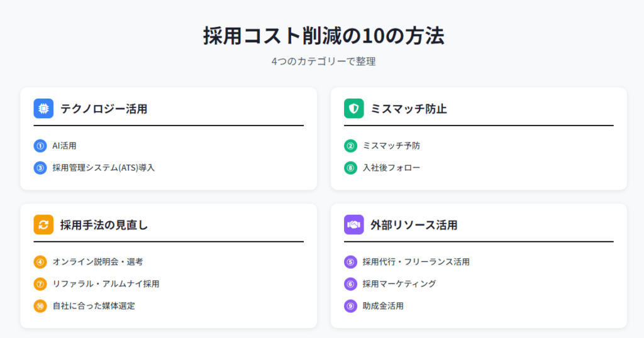The image size is (644, 338).
Task: Click the orange refresh icon for 採用手法の見直し
Action: (x=43, y=224)
